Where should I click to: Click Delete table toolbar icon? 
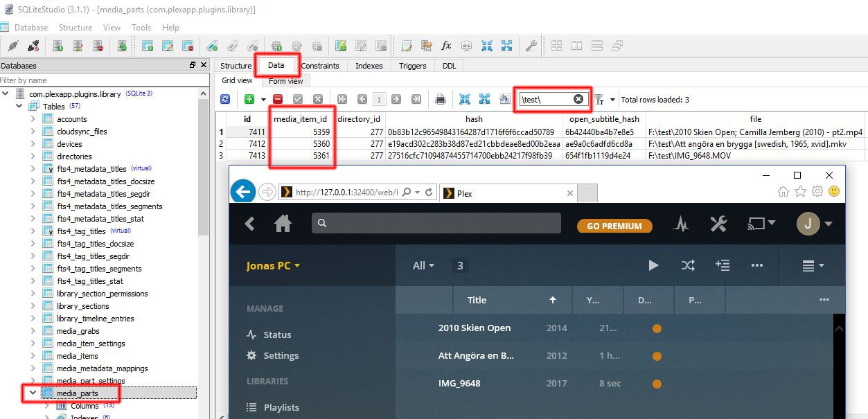click(x=188, y=46)
